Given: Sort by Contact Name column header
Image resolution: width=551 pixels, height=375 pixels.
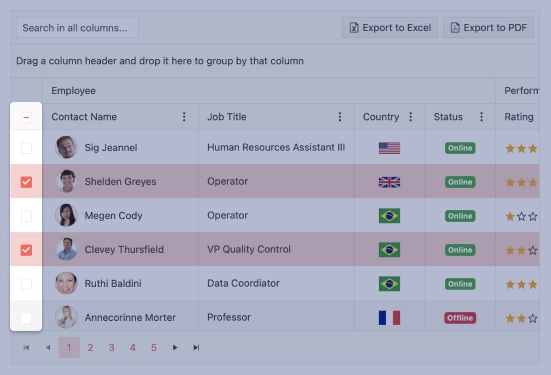Looking at the screenshot, I should tap(84, 117).
